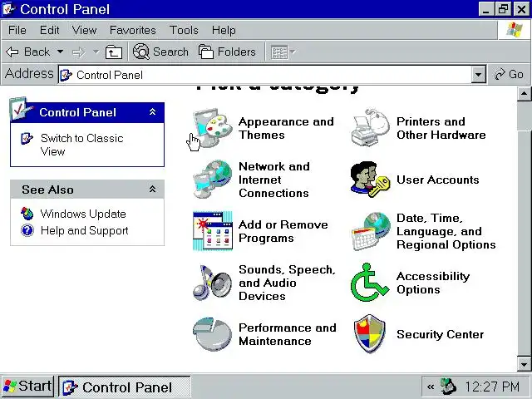
Task: Open the green Accessibility Options wheelchair icon
Action: click(x=369, y=283)
